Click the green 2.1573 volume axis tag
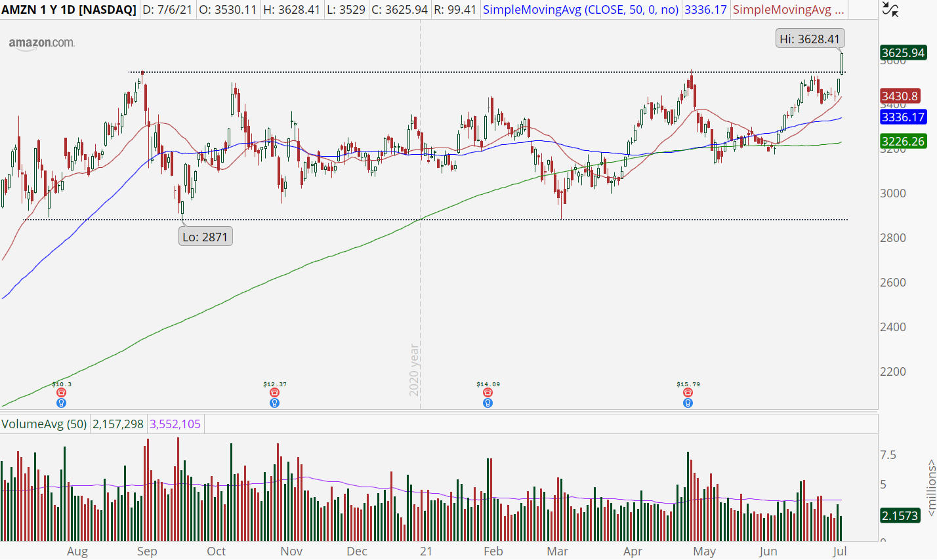This screenshot has height=560, width=937. pyautogui.click(x=900, y=515)
